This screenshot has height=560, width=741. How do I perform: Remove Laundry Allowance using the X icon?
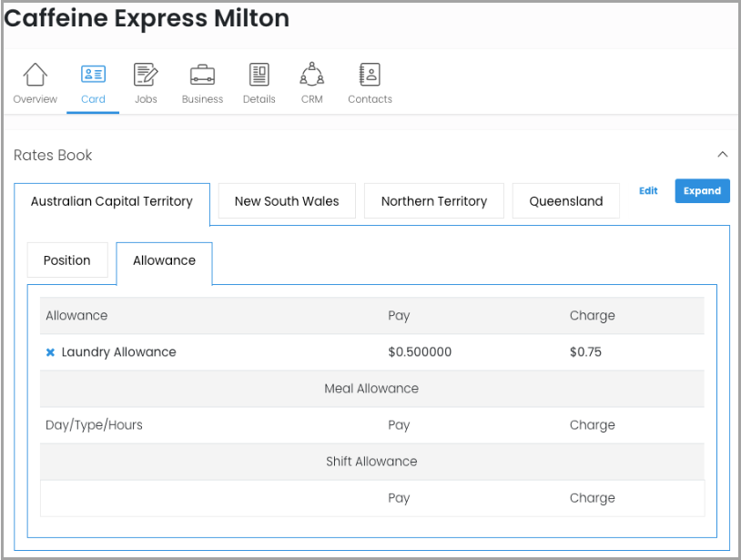[51, 352]
